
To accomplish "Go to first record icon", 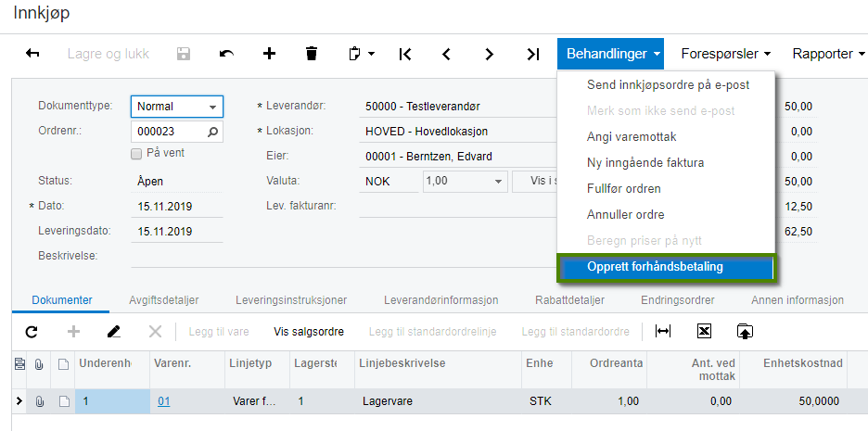I will point(405,54).
